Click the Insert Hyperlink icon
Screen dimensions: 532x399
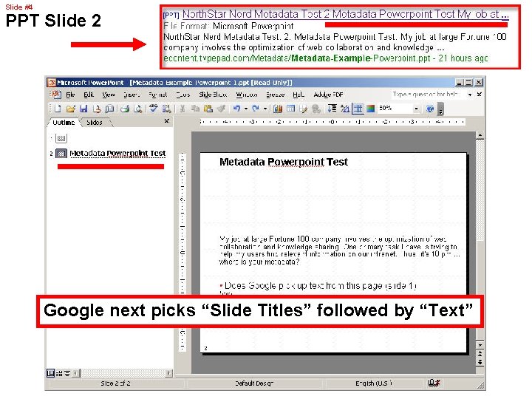pos(316,109)
